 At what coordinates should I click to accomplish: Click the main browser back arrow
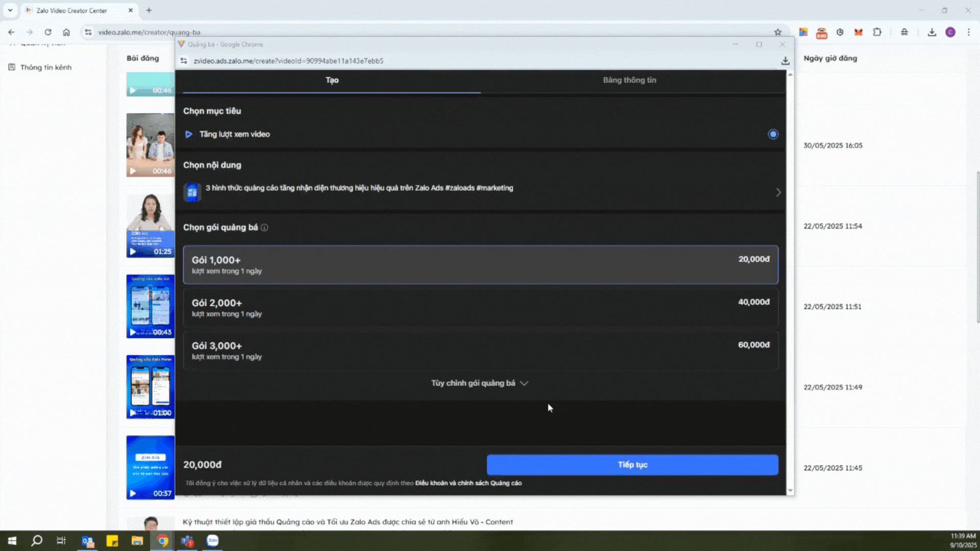(11, 32)
